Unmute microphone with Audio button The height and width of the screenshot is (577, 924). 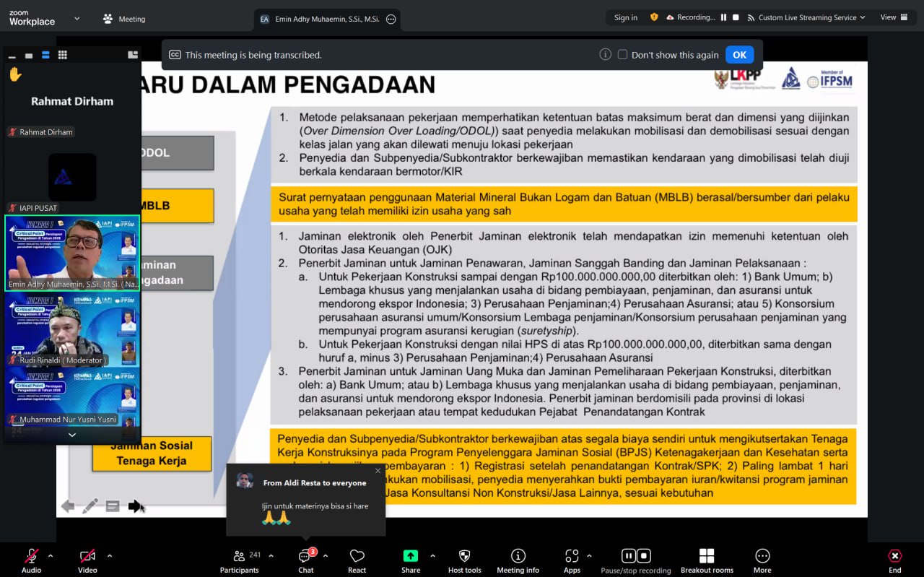[31, 557]
